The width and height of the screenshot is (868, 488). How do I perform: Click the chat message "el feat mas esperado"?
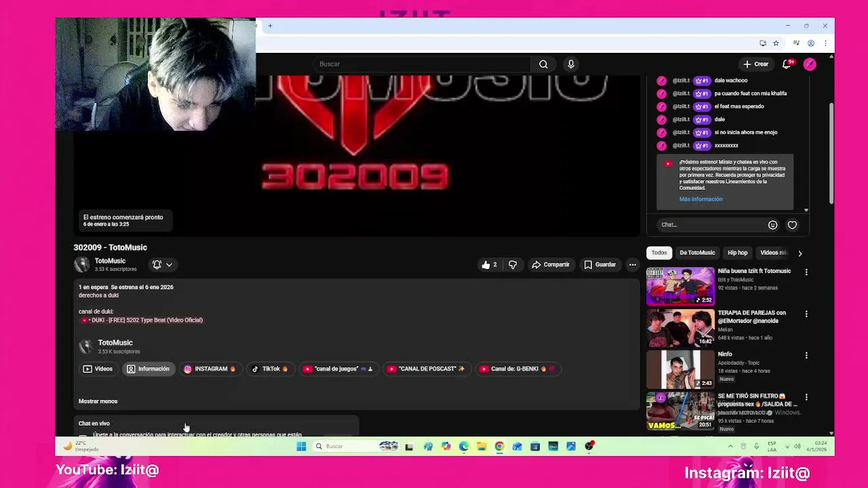coord(738,106)
